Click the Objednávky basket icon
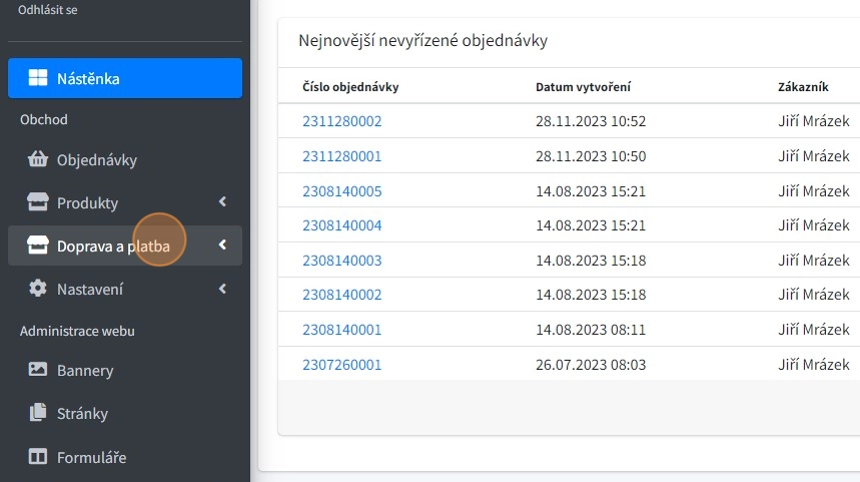Screen dimensions: 860x482 [38, 160]
